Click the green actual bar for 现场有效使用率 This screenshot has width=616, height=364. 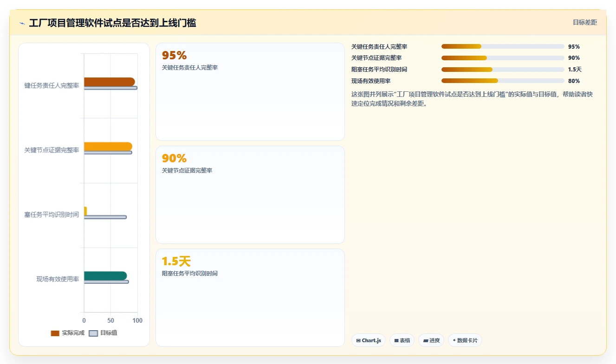click(105, 276)
